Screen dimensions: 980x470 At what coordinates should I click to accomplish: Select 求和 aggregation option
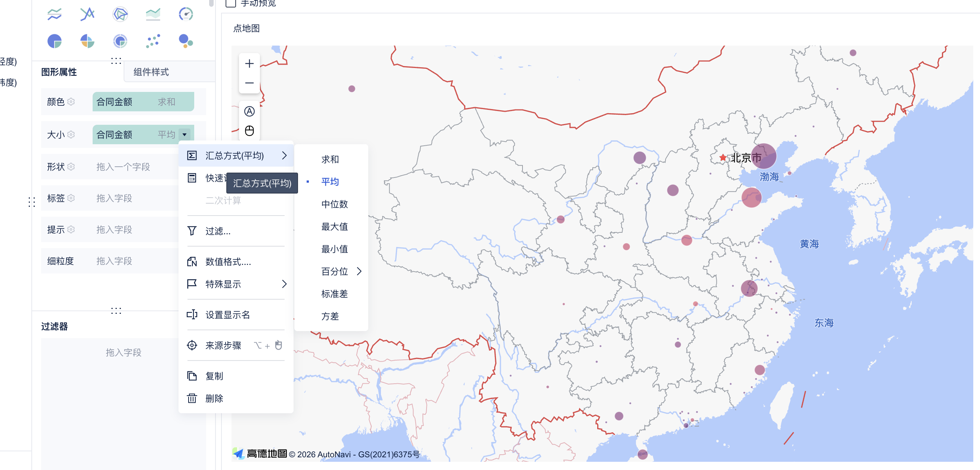point(330,160)
